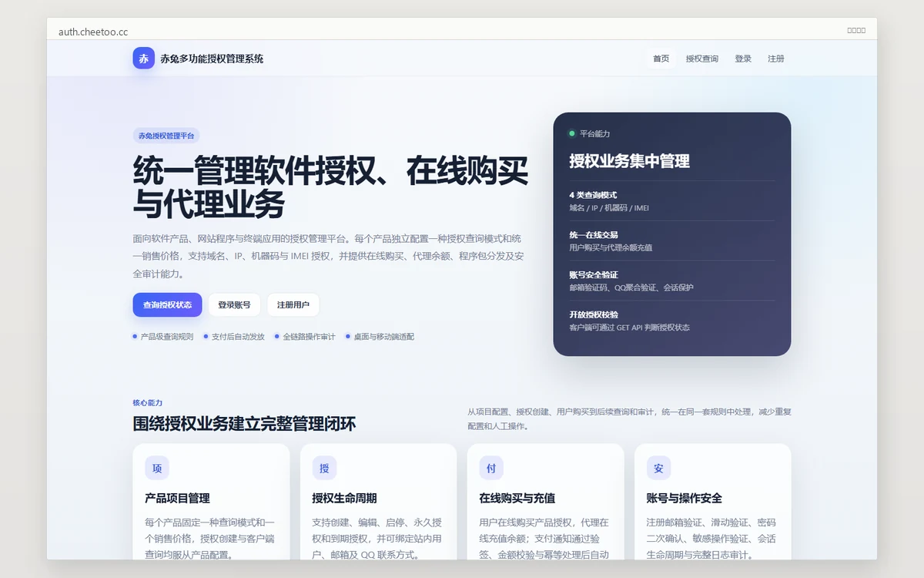924x578 pixels.
Task: Open the 授权查询 navigation item
Action: (702, 59)
